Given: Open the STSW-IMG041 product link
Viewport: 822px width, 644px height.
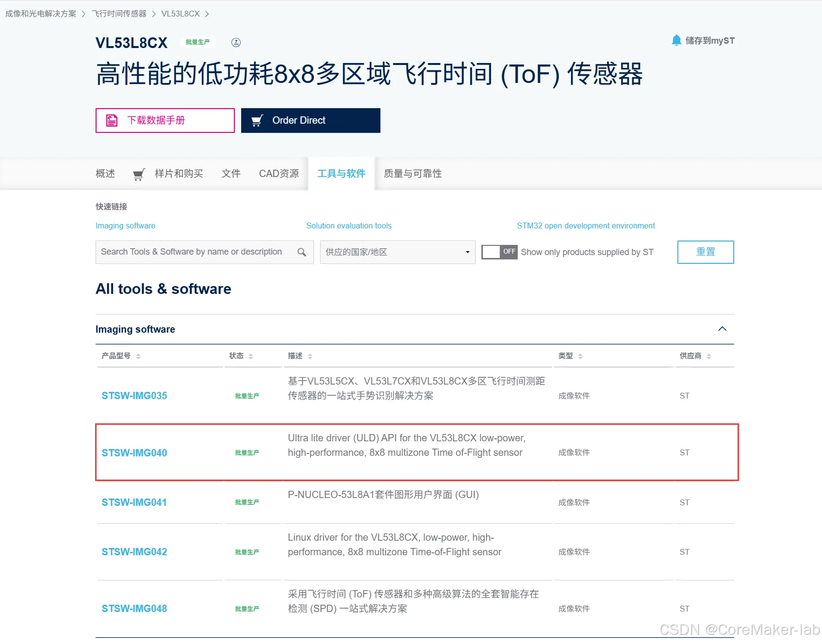Looking at the screenshot, I should [x=134, y=502].
